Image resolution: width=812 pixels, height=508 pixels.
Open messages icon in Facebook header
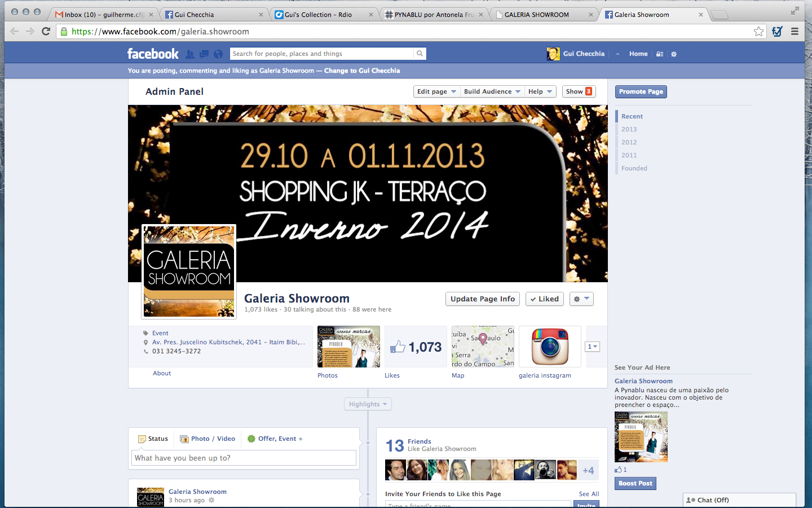click(204, 54)
